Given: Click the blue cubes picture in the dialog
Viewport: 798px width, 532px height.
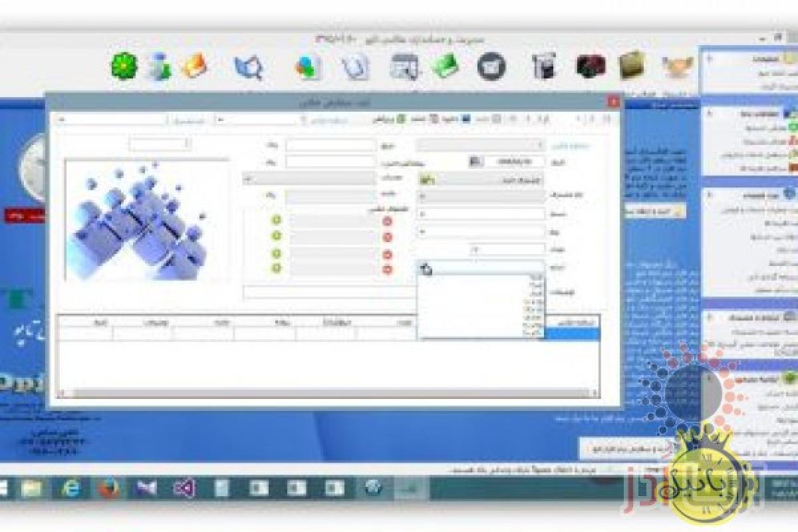Looking at the screenshot, I should (147, 220).
